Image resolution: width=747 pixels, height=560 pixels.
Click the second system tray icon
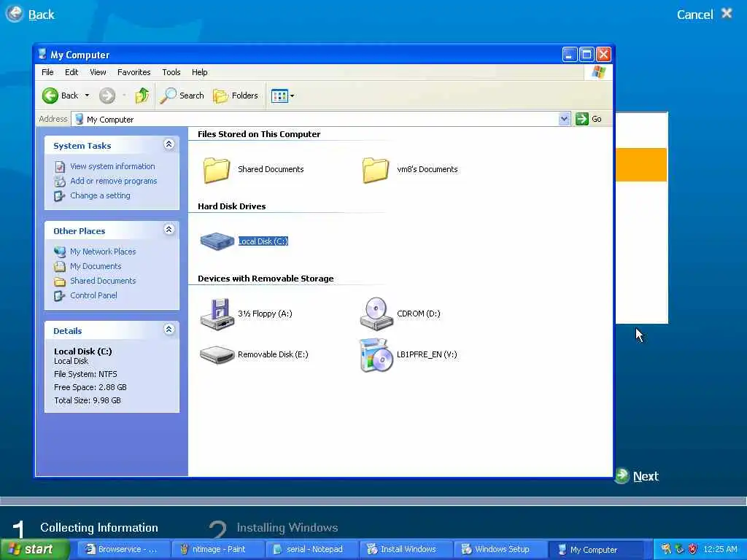[679, 549]
